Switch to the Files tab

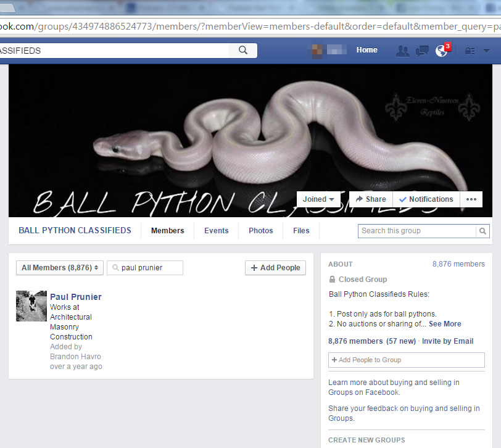point(301,231)
